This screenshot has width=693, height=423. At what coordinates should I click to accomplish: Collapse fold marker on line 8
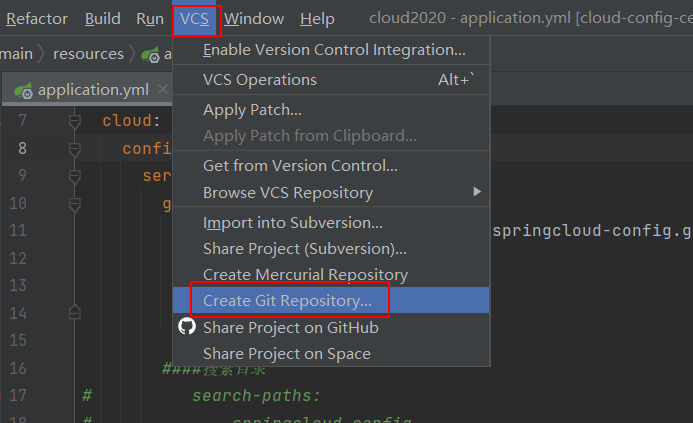tap(75, 149)
